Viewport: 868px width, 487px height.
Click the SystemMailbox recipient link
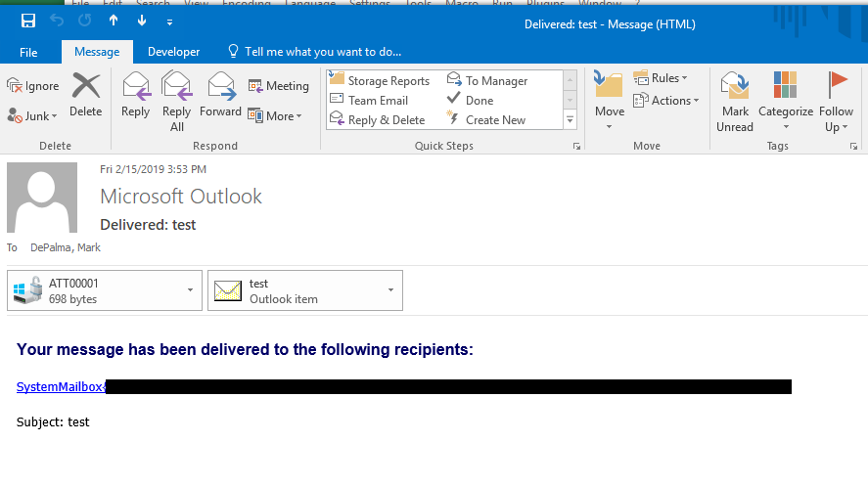(61, 387)
